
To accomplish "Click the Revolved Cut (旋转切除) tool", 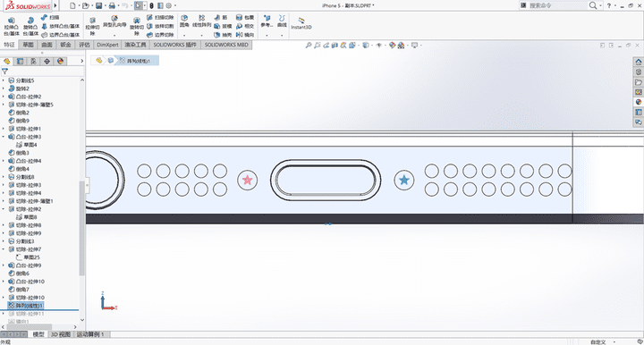I will point(137,27).
